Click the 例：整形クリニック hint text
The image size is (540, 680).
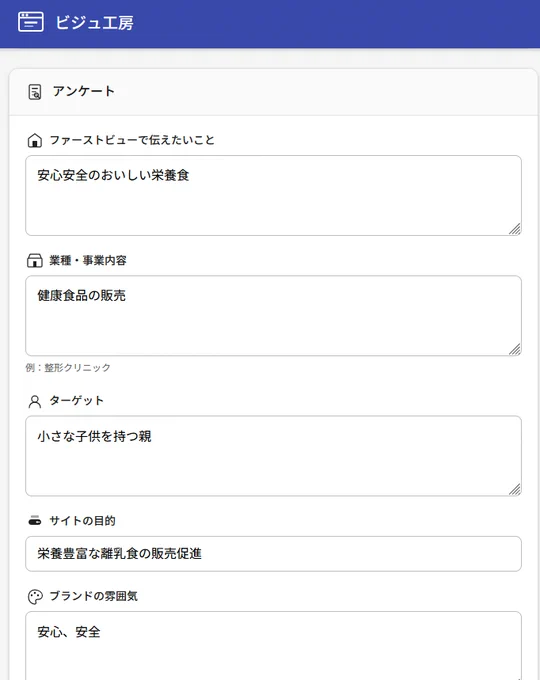tap(68, 368)
